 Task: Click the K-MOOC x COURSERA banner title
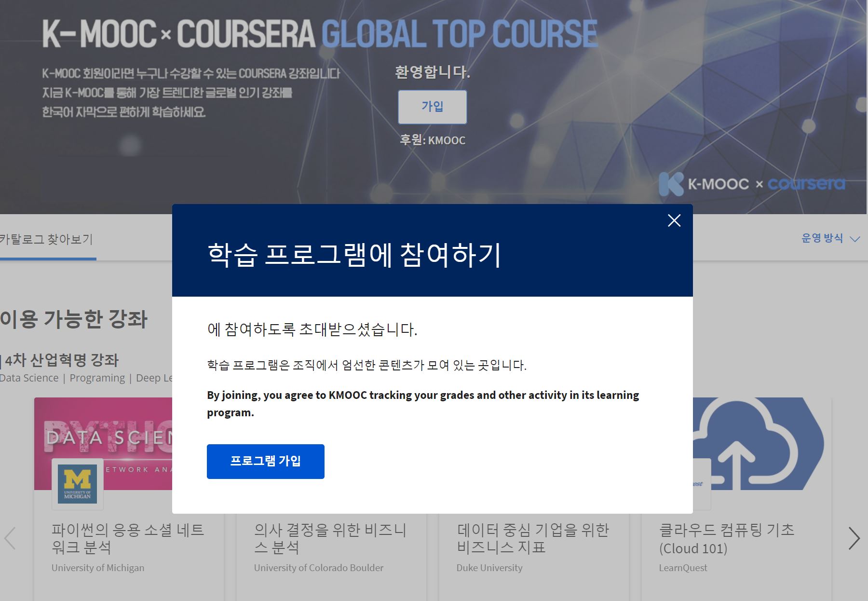(320, 34)
